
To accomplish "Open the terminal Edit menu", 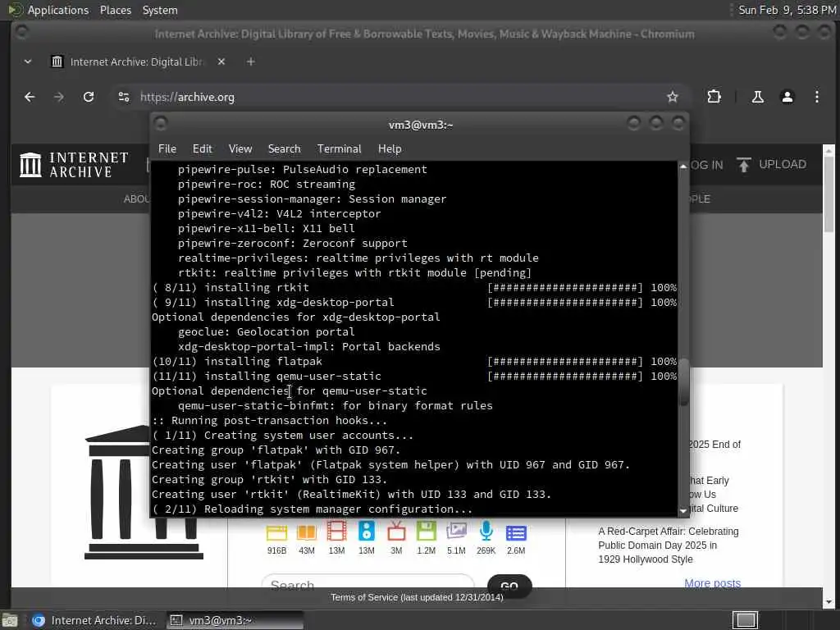I will tap(202, 149).
